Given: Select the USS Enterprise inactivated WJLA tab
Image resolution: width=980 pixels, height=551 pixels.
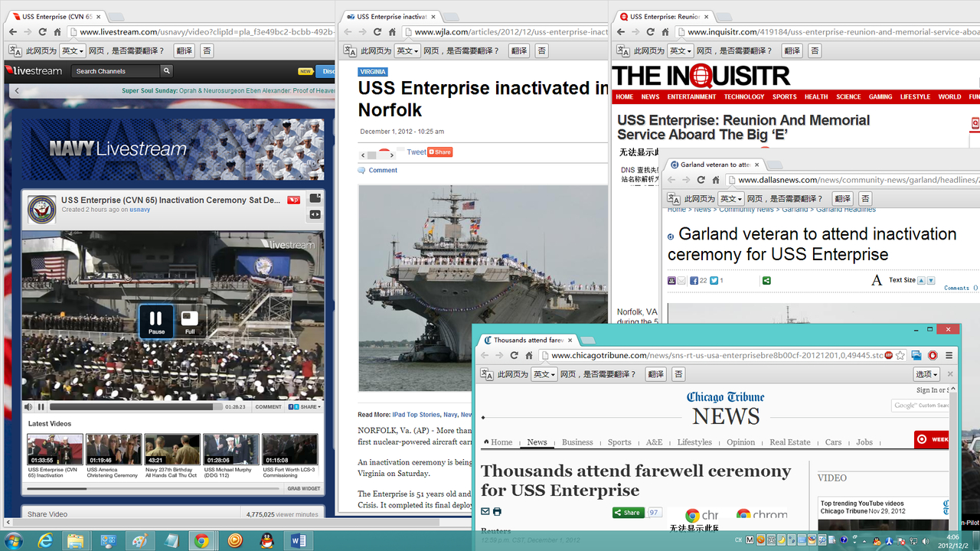Looking at the screenshot, I should click(x=391, y=17).
